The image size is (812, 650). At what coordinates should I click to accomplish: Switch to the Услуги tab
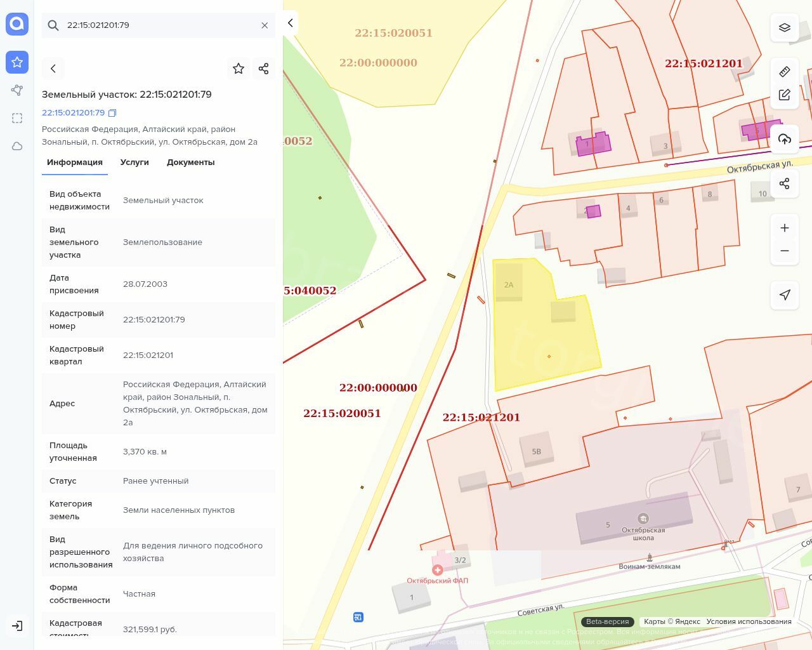pyautogui.click(x=134, y=162)
